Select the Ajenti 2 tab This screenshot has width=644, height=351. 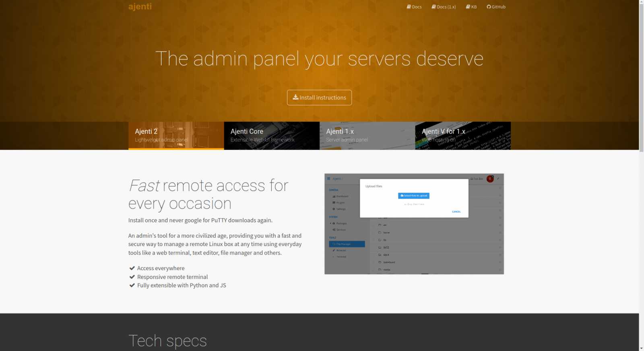pyautogui.click(x=176, y=136)
